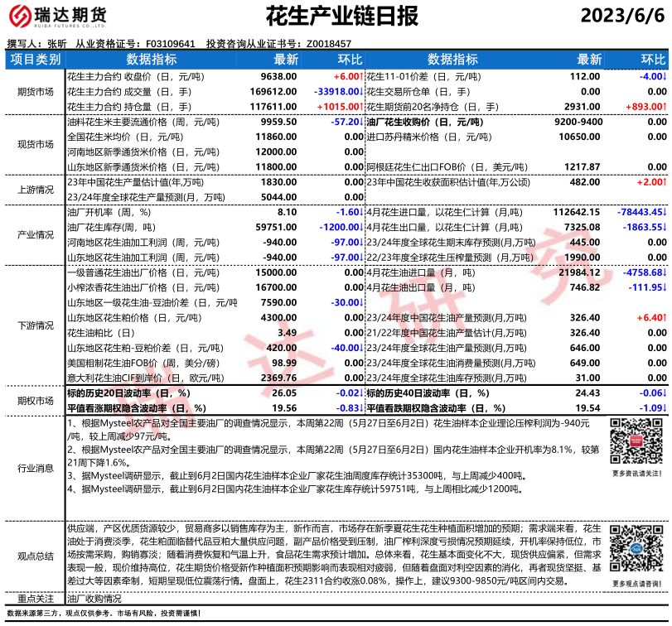Click the 重点关注 row label
The height and width of the screenshot is (626, 672).
pyautogui.click(x=35, y=599)
